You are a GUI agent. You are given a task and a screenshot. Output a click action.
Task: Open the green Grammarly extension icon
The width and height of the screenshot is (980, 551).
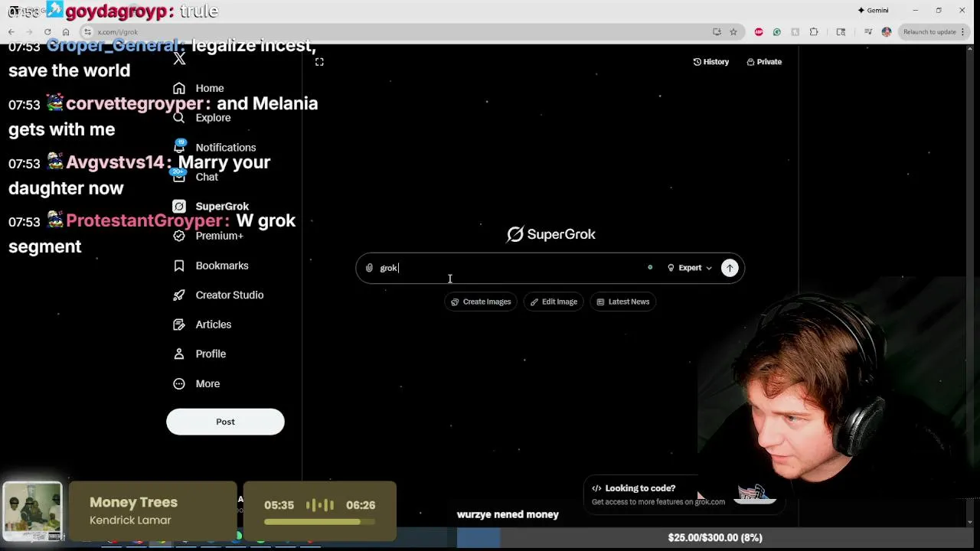pyautogui.click(x=777, y=32)
